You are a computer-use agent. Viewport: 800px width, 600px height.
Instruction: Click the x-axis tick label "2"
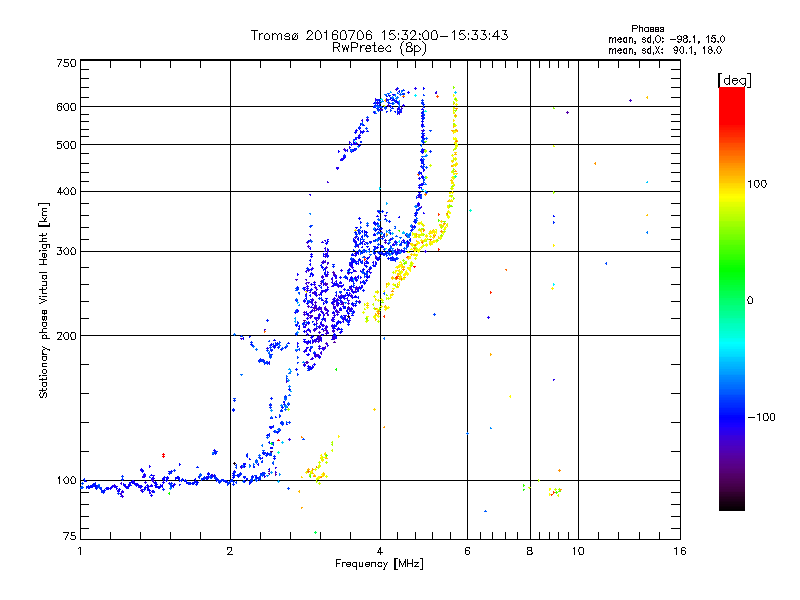[230, 551]
